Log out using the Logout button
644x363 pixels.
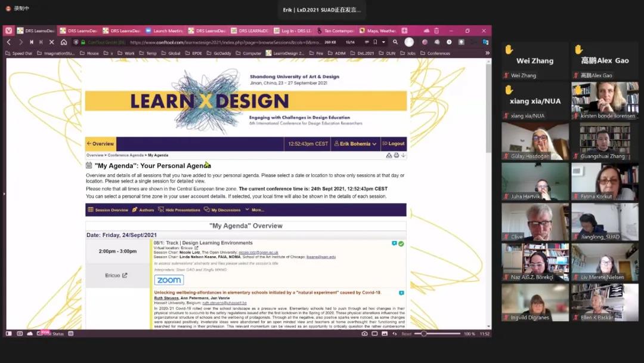click(394, 144)
